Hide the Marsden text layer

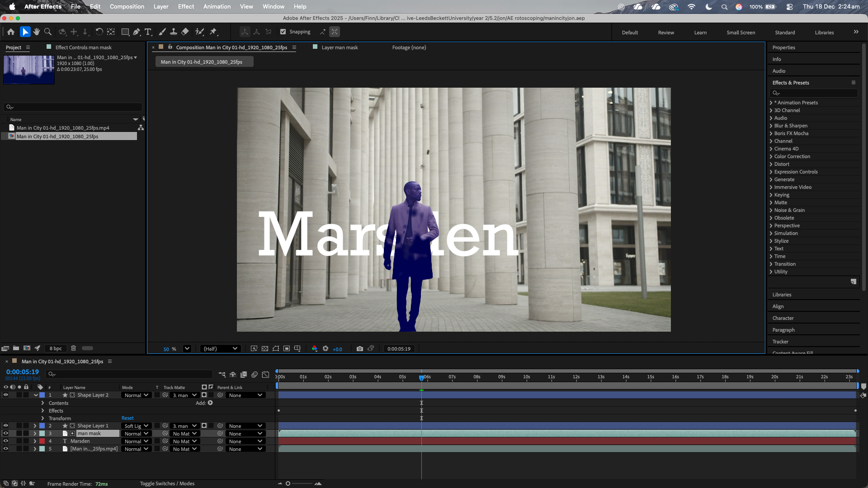click(6, 441)
